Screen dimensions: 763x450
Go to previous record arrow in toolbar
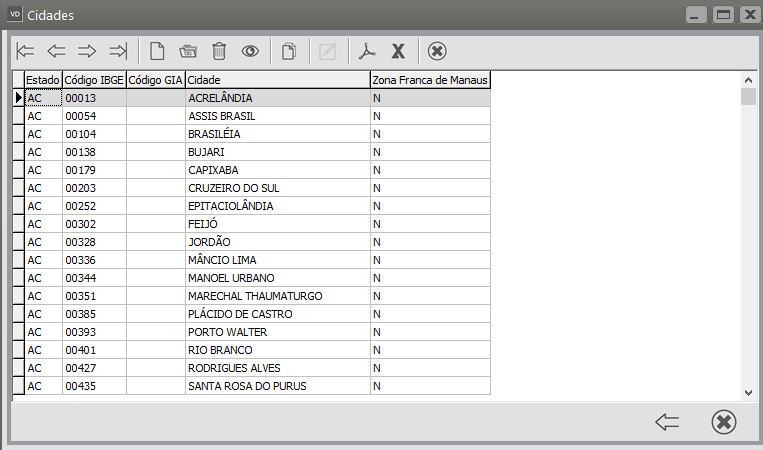pos(56,51)
